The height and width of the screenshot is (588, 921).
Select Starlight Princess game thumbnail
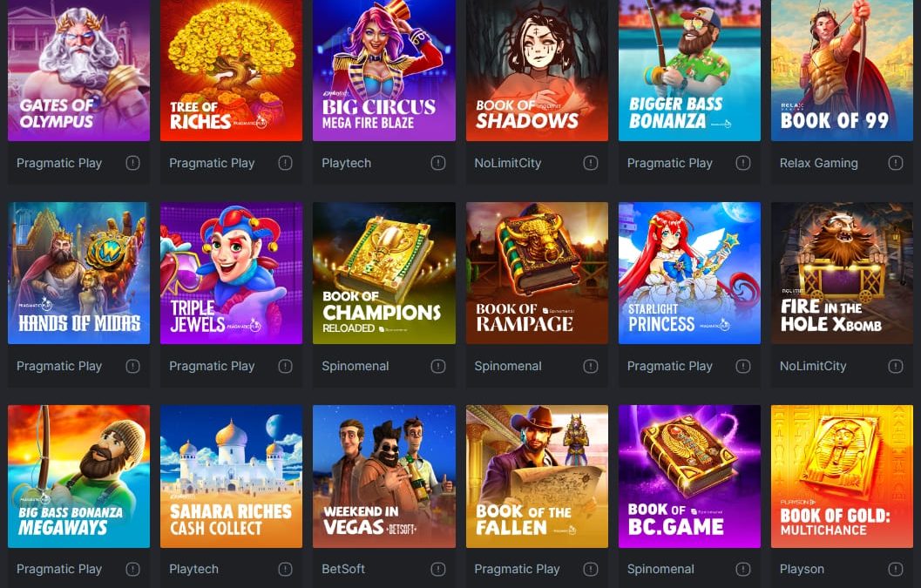689,274
